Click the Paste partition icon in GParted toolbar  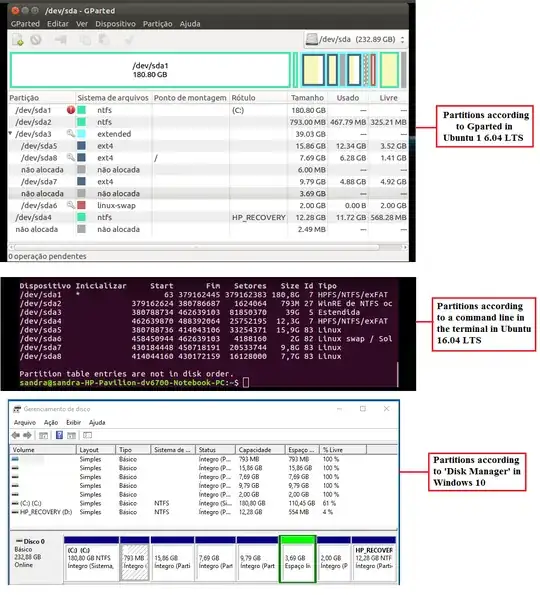coord(104,39)
